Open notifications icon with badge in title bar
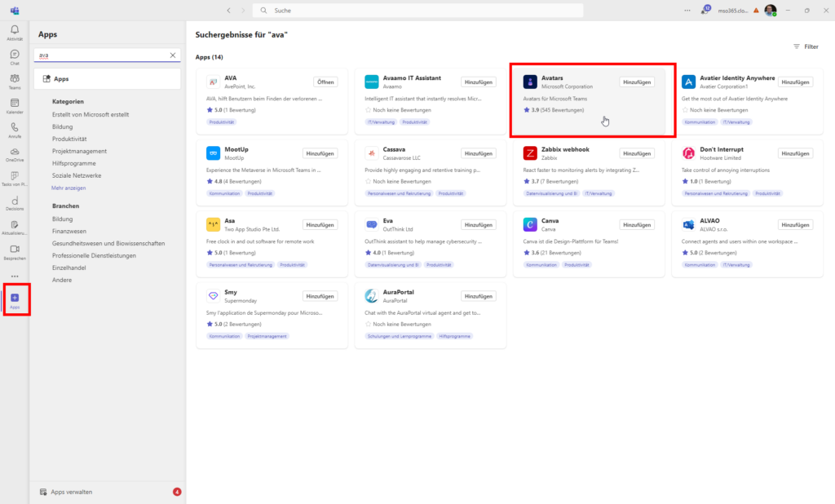 point(705,10)
